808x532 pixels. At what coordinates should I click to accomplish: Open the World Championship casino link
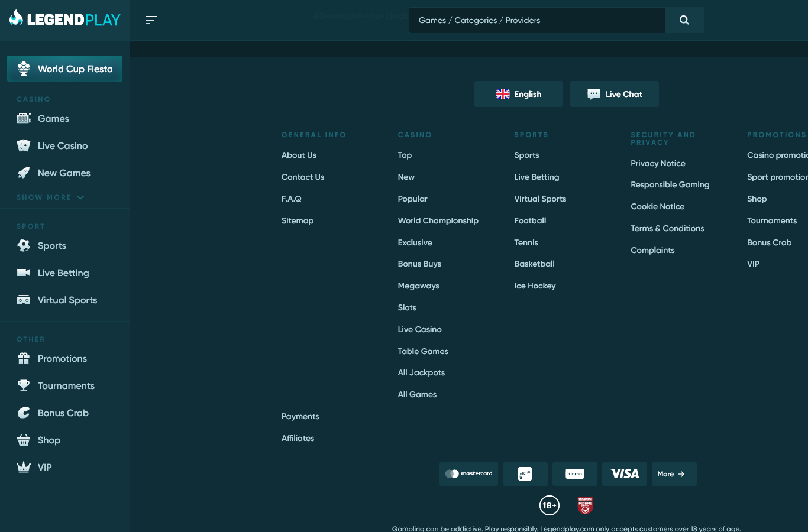click(438, 220)
